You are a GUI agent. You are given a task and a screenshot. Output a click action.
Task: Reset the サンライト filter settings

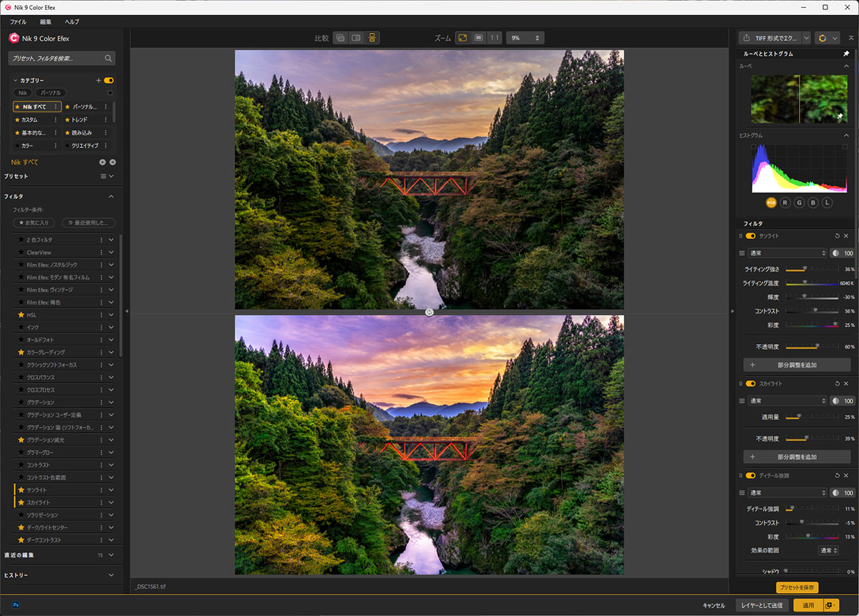point(837,235)
